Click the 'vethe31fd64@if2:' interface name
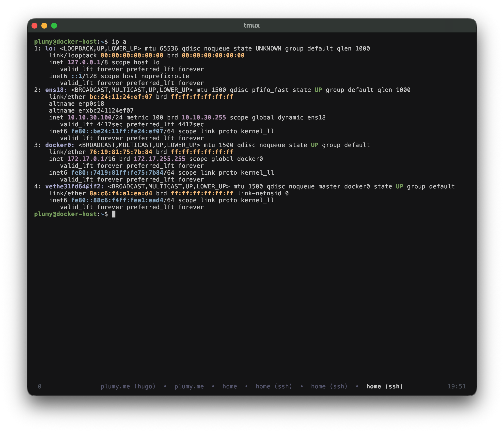Screen dimensions: 504x432 coord(75,186)
